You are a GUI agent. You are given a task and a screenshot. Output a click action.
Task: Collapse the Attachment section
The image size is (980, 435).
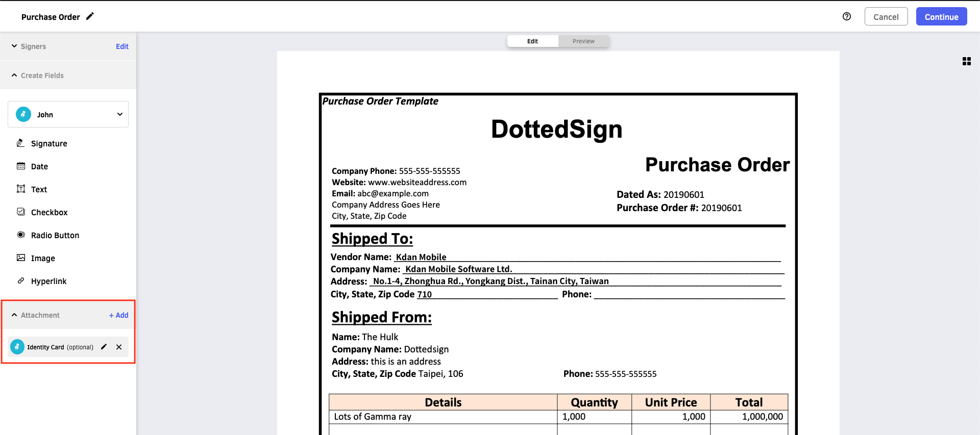point(14,315)
